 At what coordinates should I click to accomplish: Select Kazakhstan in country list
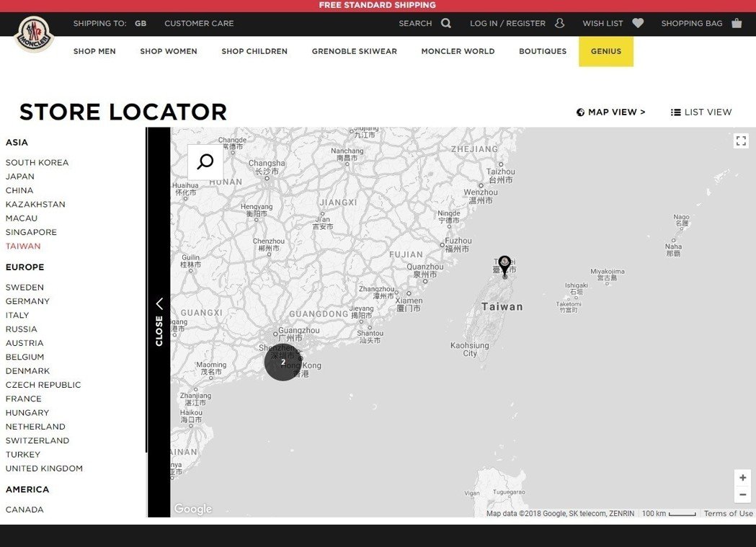(35, 205)
